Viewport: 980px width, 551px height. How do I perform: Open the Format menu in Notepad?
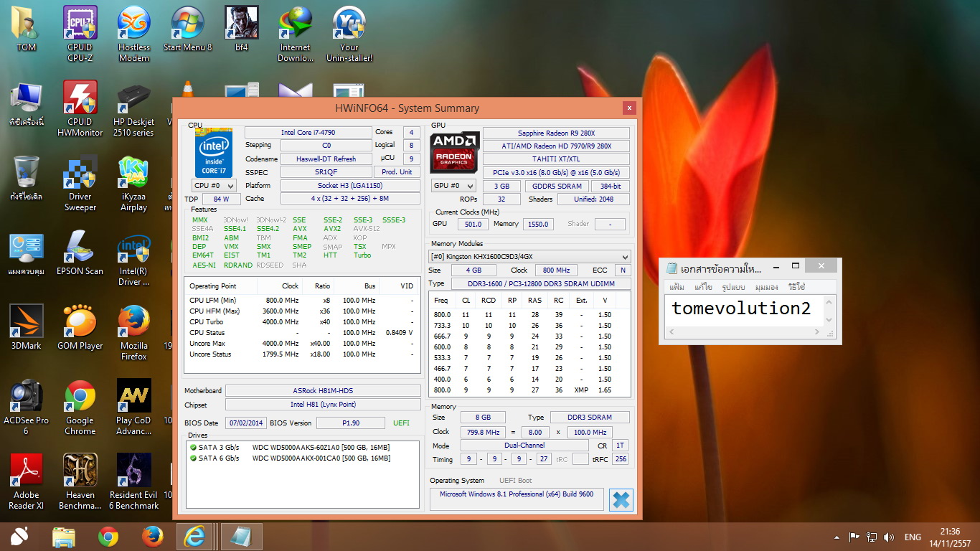(x=733, y=287)
